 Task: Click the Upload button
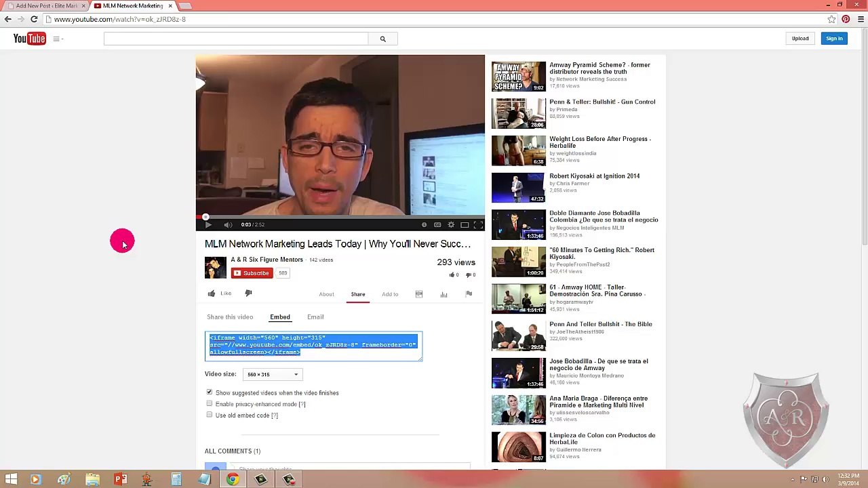800,39
